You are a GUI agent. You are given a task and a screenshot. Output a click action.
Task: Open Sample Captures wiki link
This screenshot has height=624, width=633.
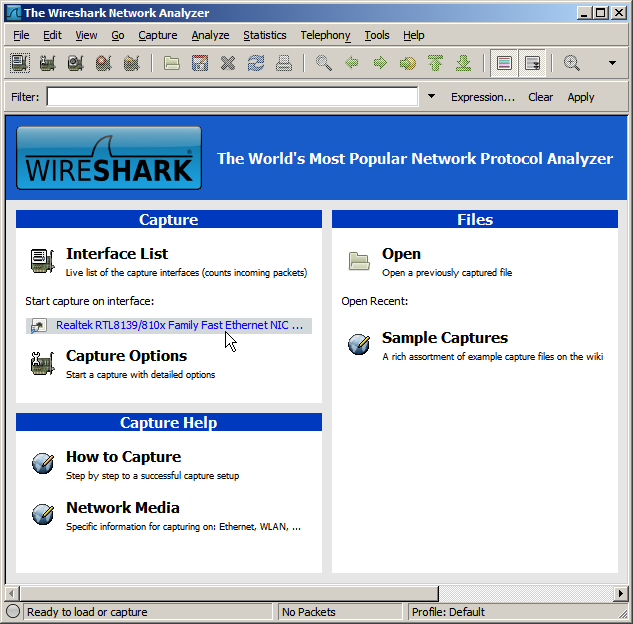coord(444,338)
